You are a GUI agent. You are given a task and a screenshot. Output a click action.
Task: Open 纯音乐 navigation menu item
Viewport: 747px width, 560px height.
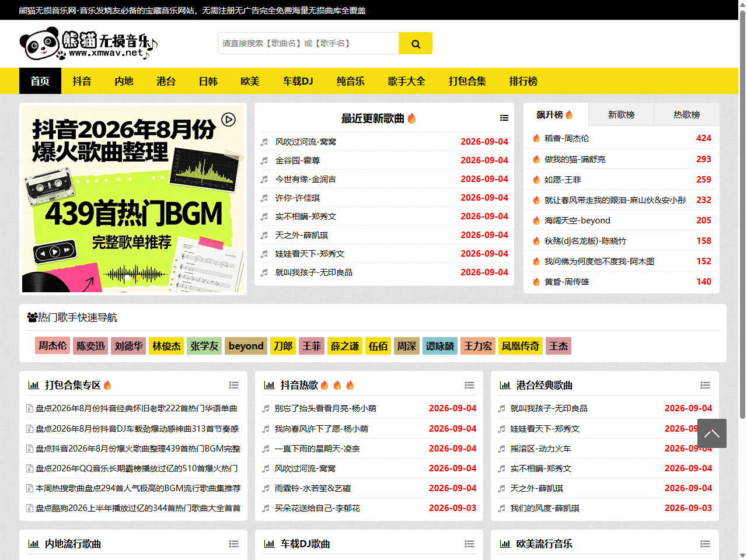coord(351,81)
